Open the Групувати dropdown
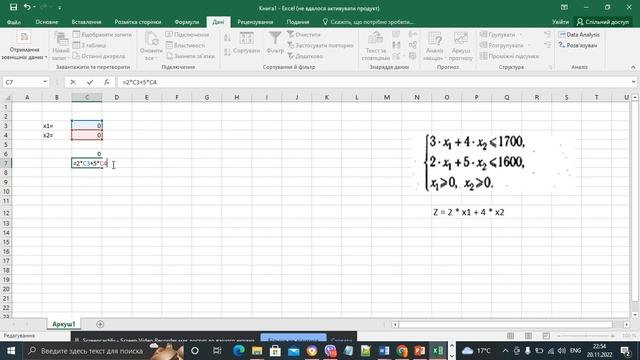Image resolution: width=640 pixels, height=360 pixels. pyautogui.click(x=501, y=35)
